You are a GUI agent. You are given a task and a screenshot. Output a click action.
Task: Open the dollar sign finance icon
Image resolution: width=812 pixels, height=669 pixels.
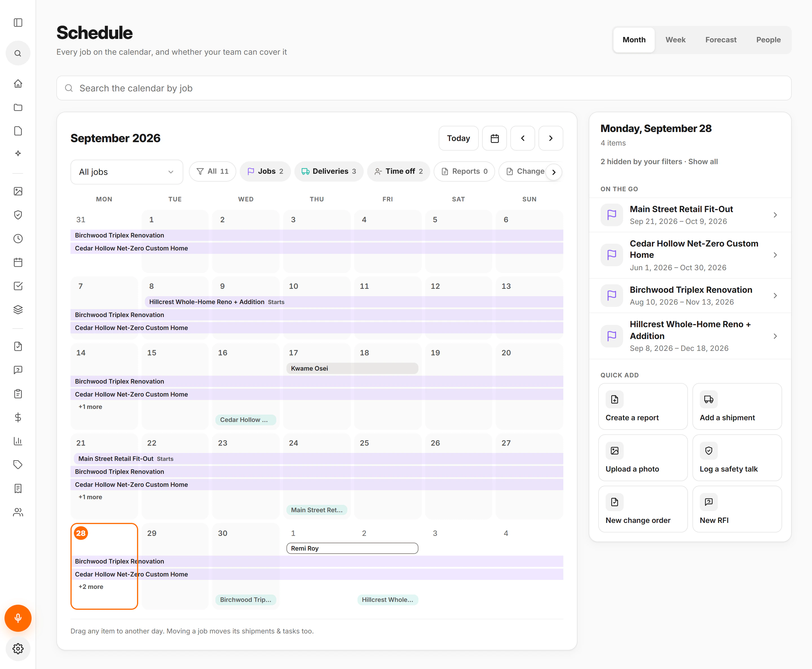(18, 417)
